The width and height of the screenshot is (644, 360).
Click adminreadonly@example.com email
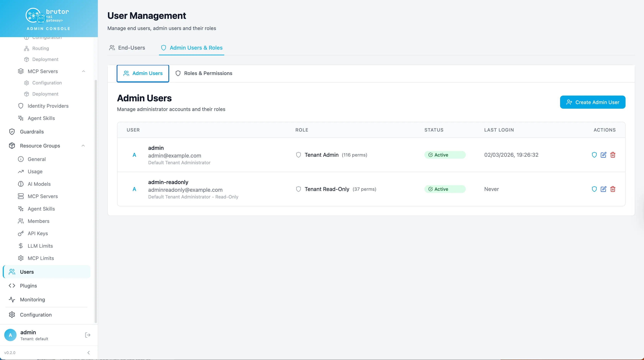(x=185, y=190)
